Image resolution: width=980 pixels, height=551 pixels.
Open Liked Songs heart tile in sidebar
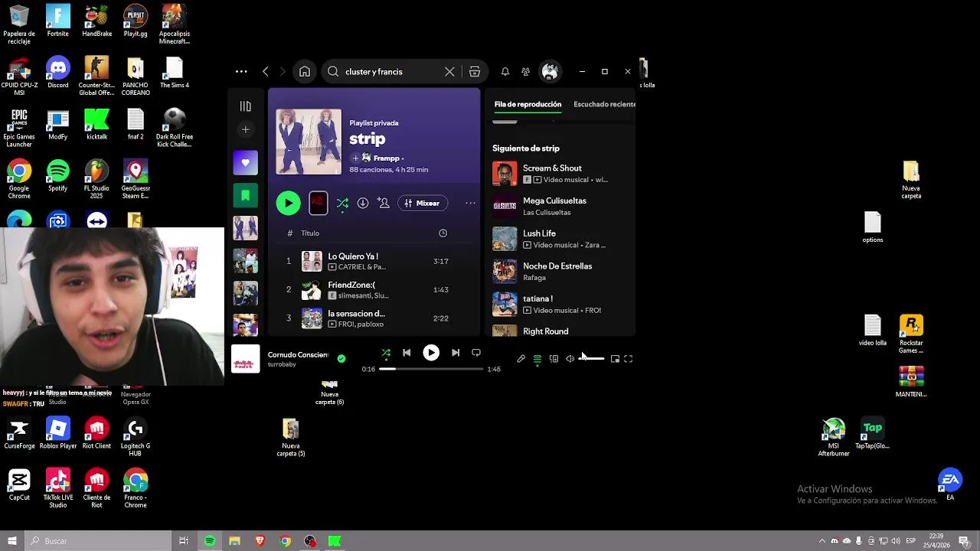pos(245,163)
